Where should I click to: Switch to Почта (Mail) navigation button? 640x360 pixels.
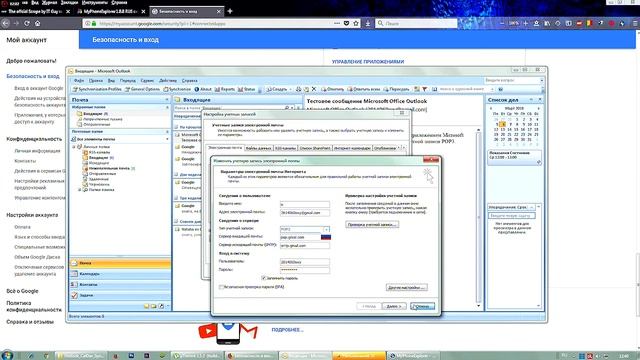coord(120,263)
